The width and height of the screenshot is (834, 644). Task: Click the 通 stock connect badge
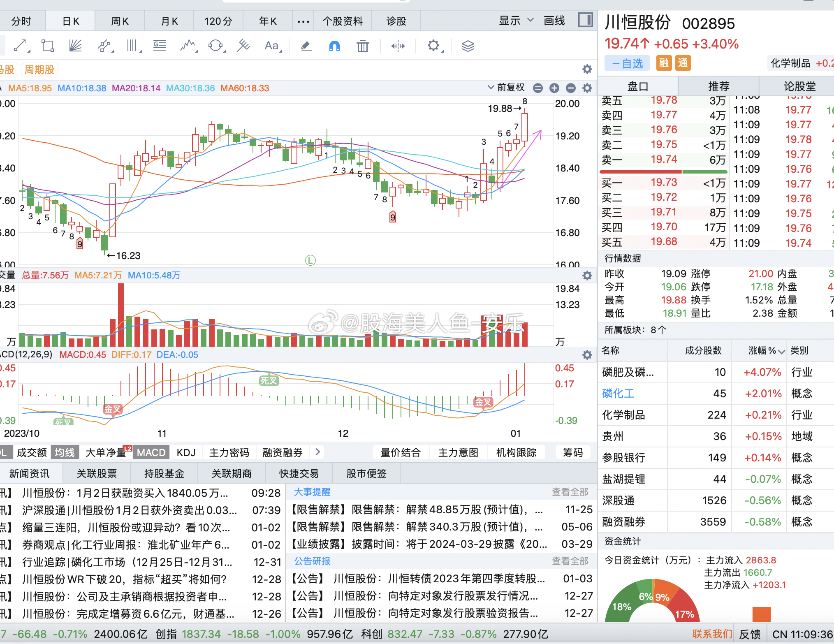click(683, 63)
